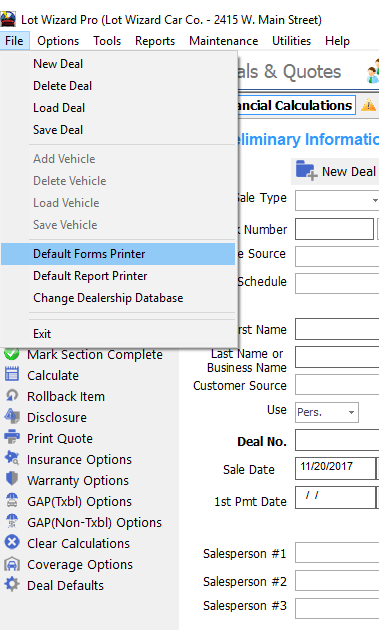Click the GAP(Txbl) Options icon

[12, 501]
